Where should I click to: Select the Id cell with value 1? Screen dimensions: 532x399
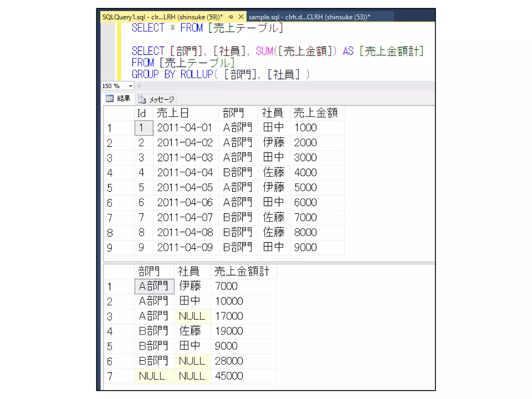144,128
